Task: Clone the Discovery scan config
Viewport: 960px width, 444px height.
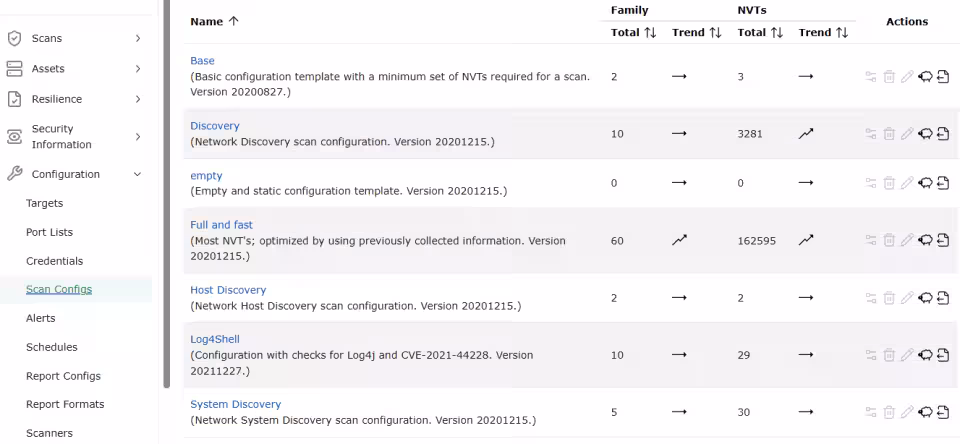Action: pyautogui.click(x=925, y=134)
